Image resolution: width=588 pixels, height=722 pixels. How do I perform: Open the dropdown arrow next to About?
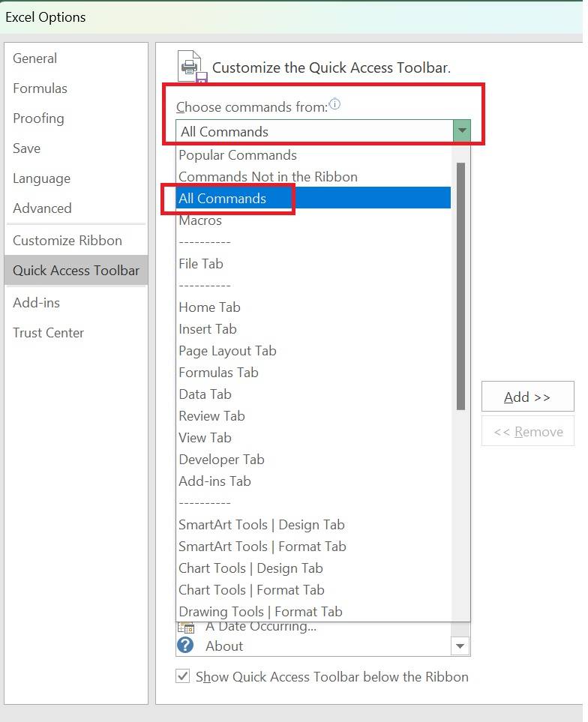click(460, 645)
